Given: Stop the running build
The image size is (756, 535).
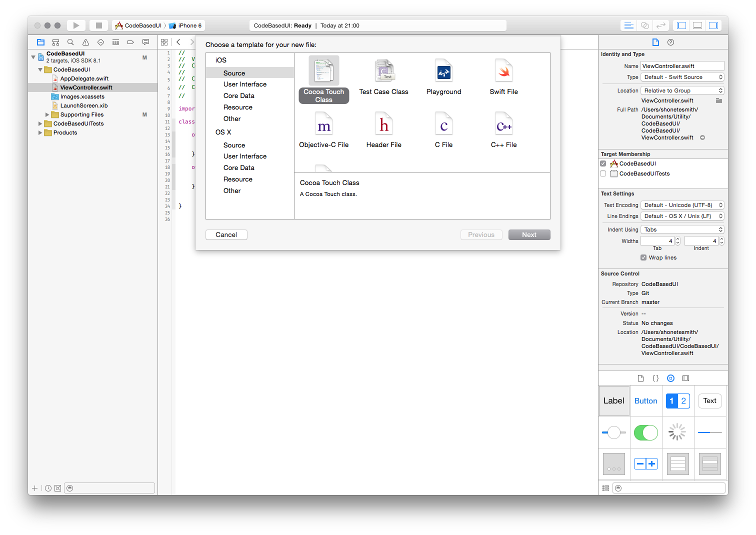Looking at the screenshot, I should click(99, 25).
